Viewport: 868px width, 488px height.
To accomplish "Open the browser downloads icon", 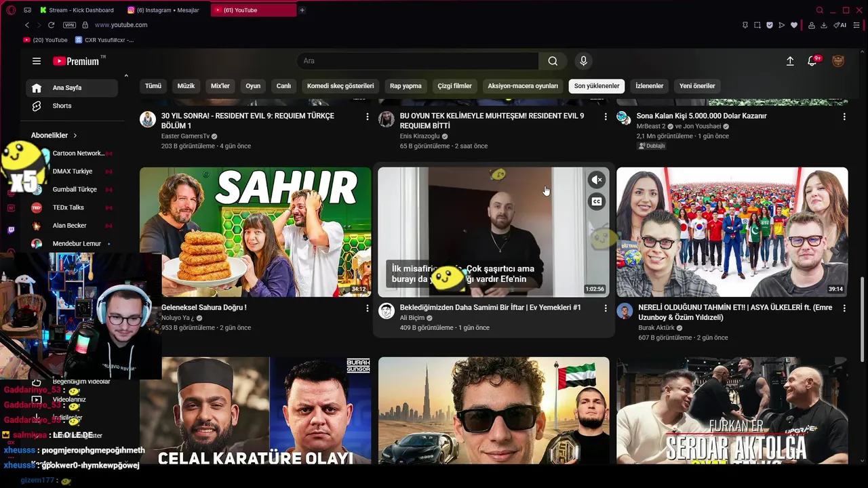I will pos(824,25).
